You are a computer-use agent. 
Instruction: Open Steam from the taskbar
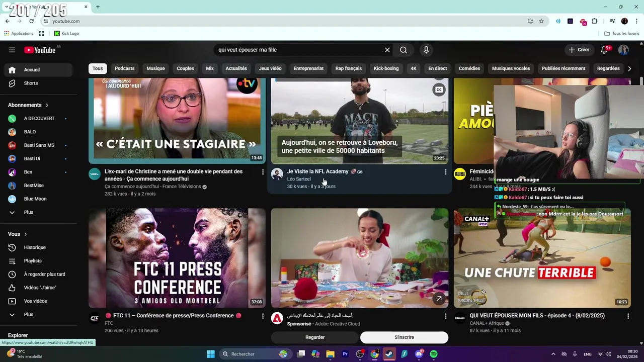pyautogui.click(x=389, y=354)
